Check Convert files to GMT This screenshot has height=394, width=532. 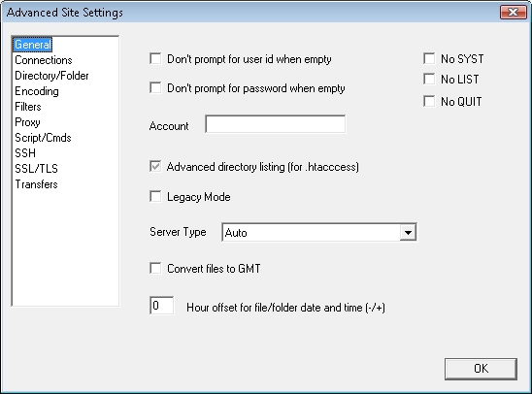(x=155, y=268)
